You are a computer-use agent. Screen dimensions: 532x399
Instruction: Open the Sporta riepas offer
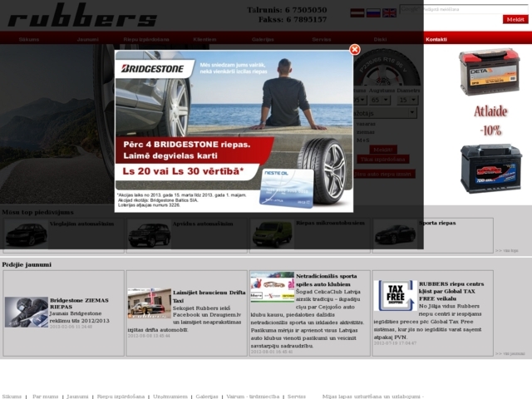click(437, 223)
